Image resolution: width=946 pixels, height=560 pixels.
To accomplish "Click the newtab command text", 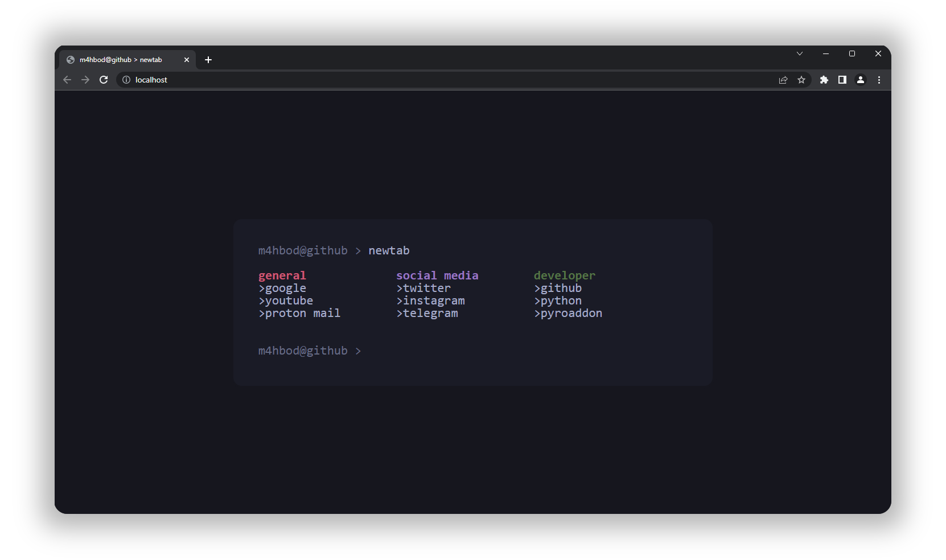I will coord(389,251).
